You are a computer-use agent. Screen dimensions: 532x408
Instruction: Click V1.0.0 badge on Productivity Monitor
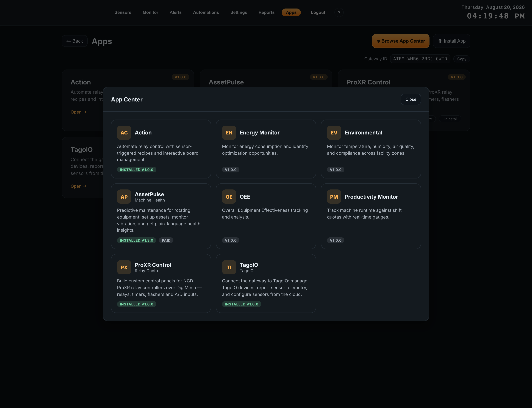pos(335,240)
